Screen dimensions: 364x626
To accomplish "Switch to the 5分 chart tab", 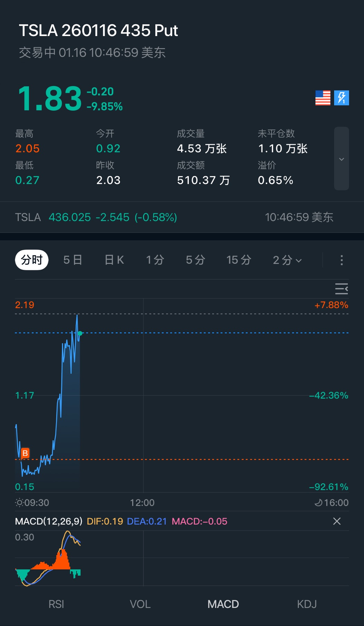I will pos(196,260).
